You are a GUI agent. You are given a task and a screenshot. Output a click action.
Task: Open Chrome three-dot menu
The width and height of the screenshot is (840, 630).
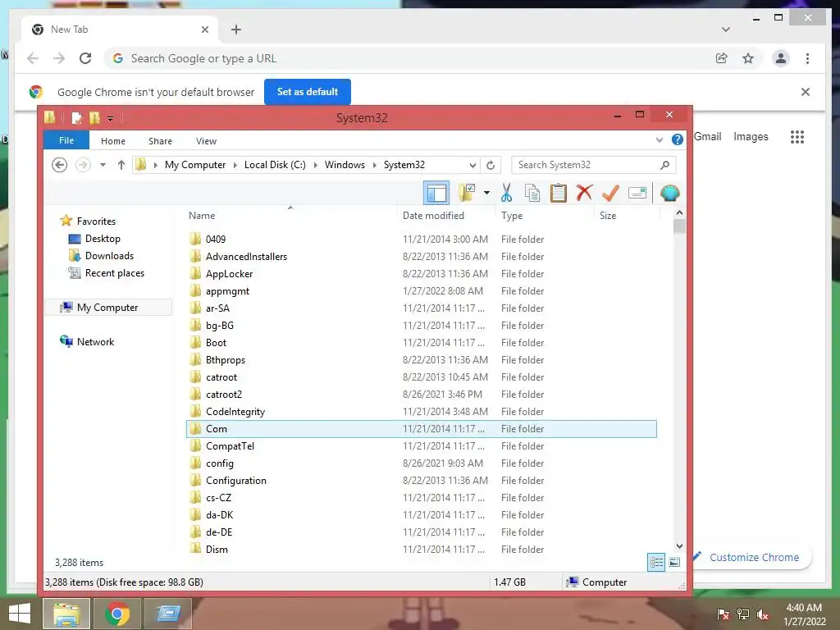pyautogui.click(x=807, y=58)
